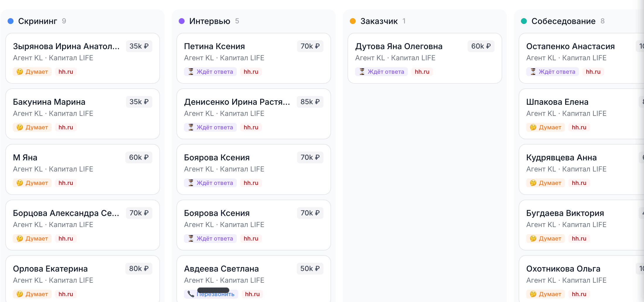The image size is (644, 302).
Task: Click hh.ru tag on Кудрявцева Анна card
Action: (x=579, y=183)
